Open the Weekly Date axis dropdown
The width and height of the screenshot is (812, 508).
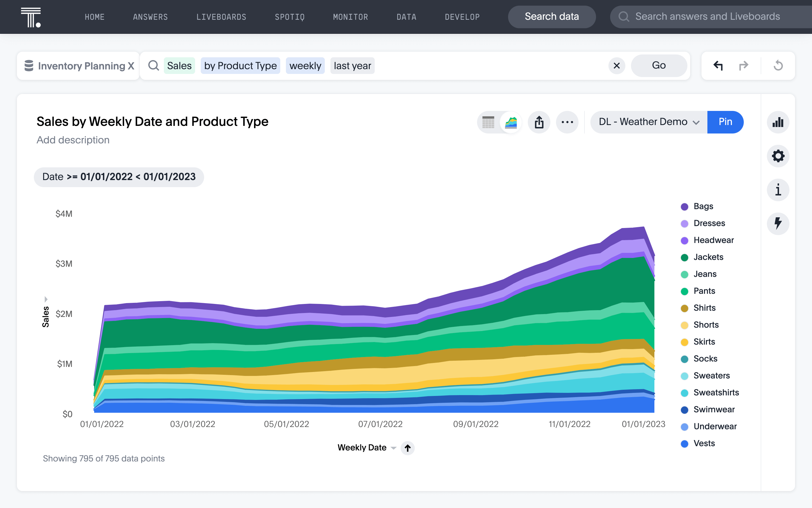coord(394,448)
